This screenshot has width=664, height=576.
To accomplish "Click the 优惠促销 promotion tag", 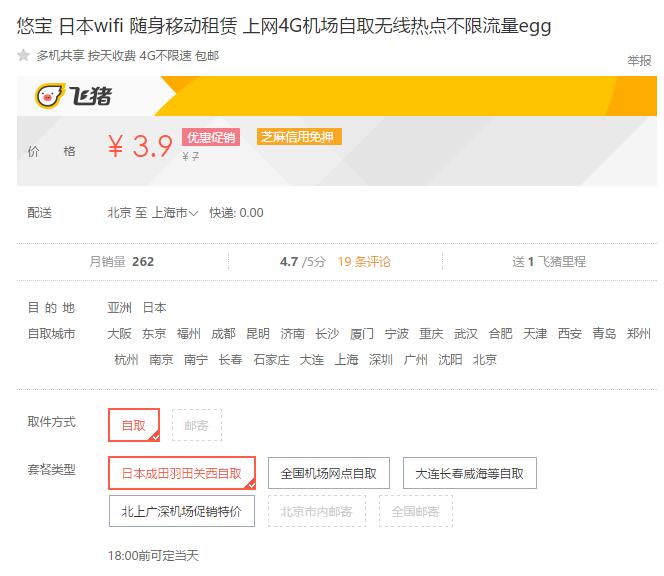I will tap(211, 137).
